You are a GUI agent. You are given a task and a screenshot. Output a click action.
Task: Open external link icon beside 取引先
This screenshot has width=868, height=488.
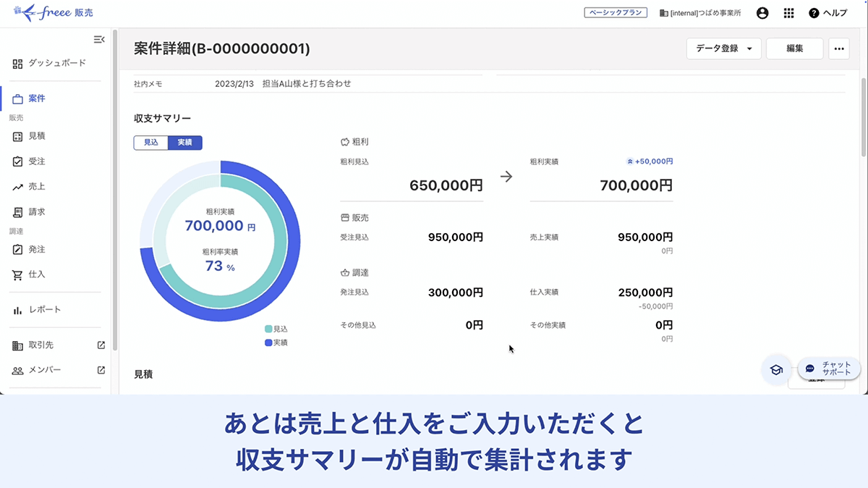(101, 345)
